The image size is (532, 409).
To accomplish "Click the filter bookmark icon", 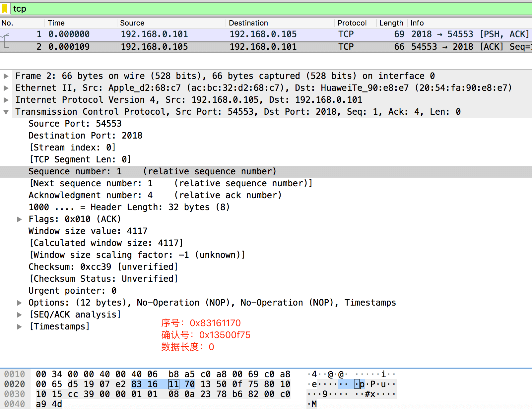I will 5,9.
